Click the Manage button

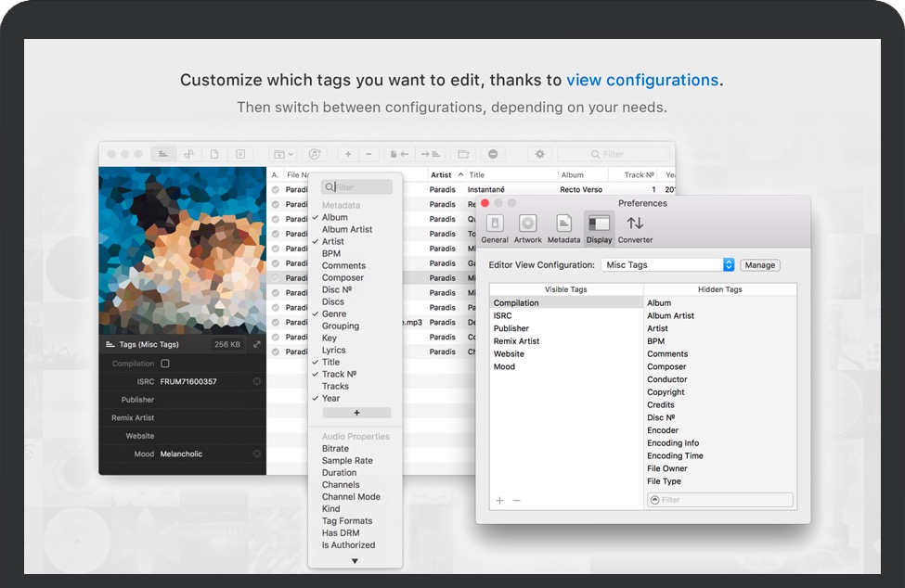coord(759,265)
